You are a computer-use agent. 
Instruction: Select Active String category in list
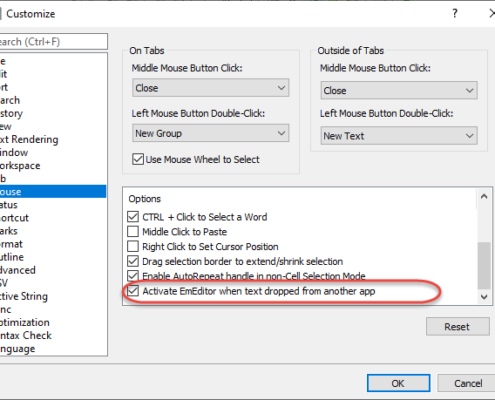pos(24,296)
